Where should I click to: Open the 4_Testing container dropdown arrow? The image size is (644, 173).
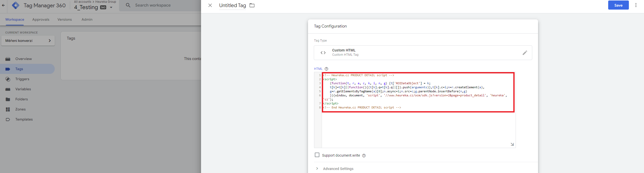click(x=111, y=8)
